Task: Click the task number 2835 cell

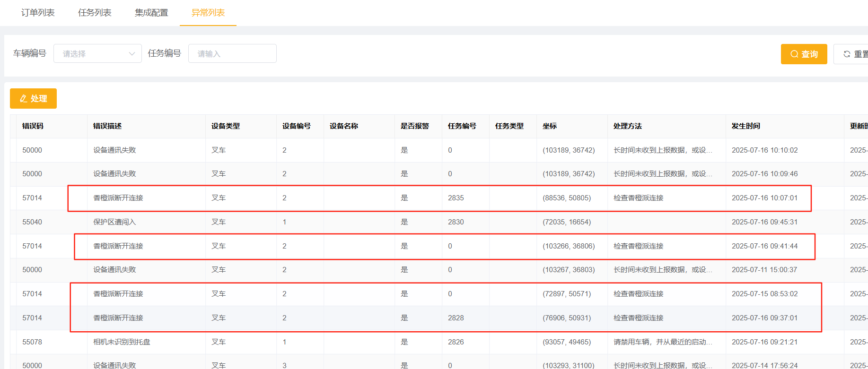Action: click(456, 198)
